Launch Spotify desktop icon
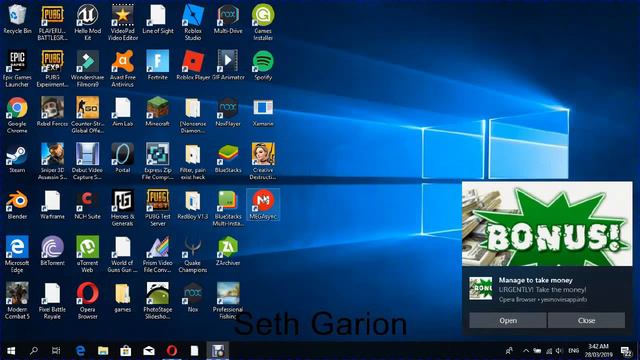This screenshot has height=360, width=640. pyautogui.click(x=263, y=65)
